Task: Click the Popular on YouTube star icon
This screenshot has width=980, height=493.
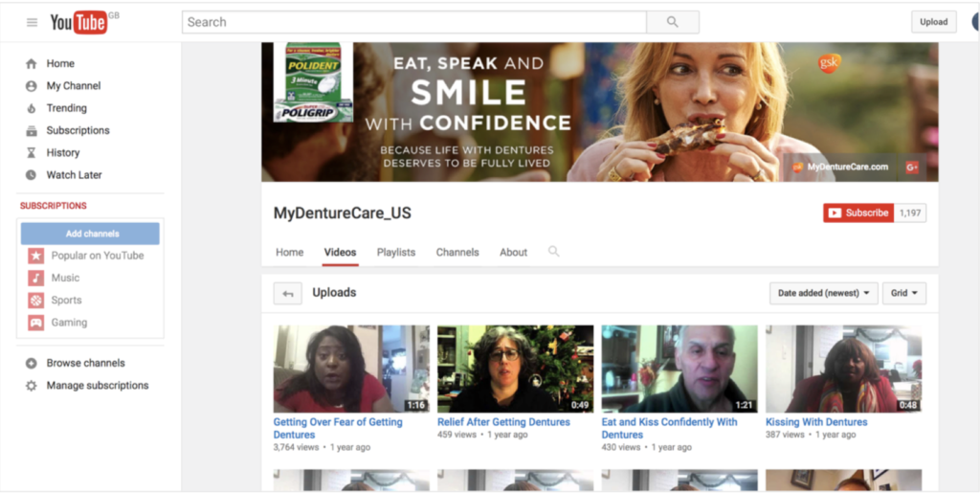Action: point(36,256)
